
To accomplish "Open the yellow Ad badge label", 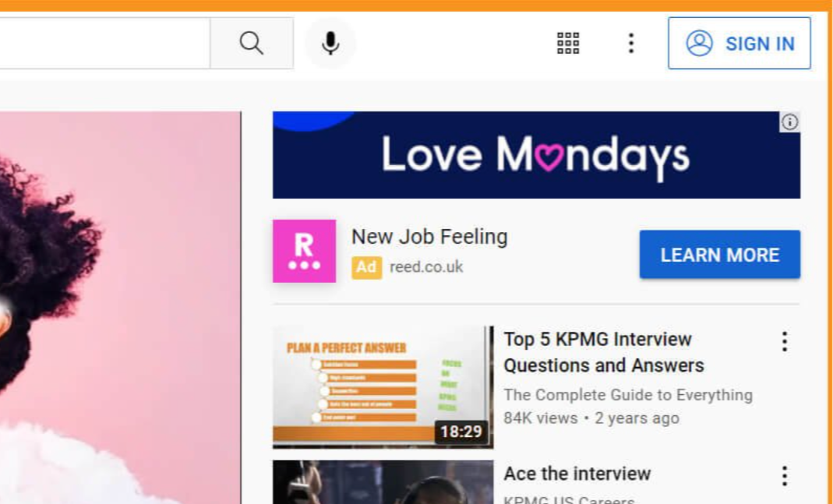I will [366, 267].
